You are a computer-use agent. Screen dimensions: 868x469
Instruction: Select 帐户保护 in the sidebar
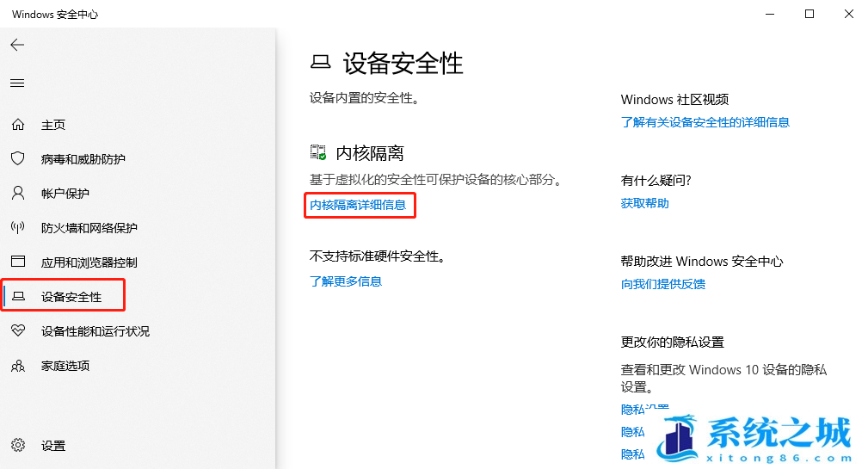[x=65, y=194]
